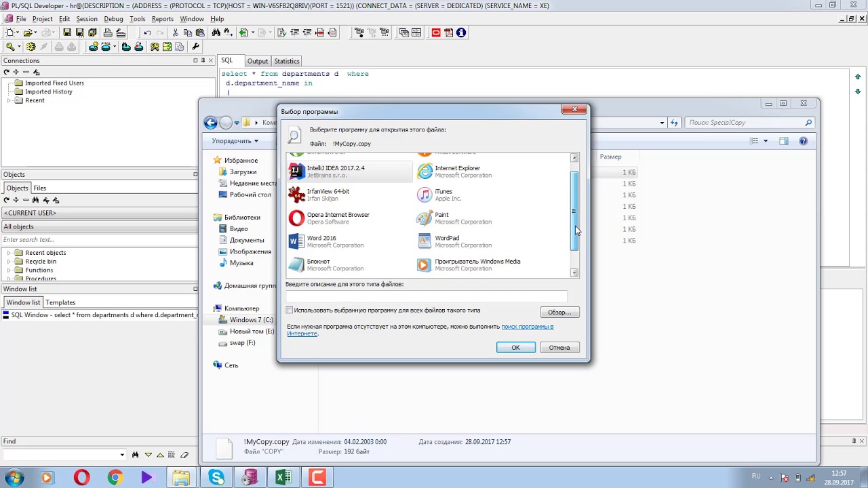The height and width of the screenshot is (488, 868).
Task: Select IrfanView 64-bit in program list
Action: click(349, 195)
